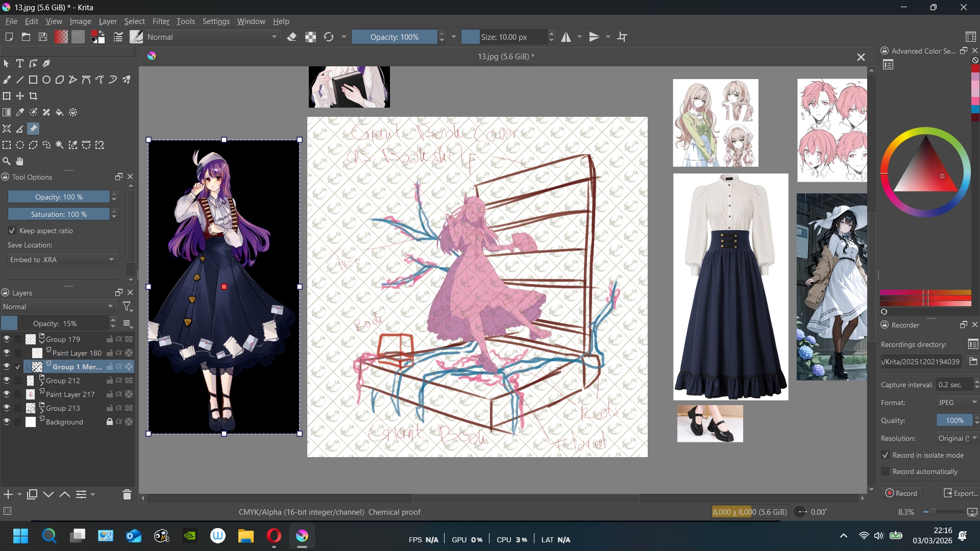
Task: Adjust the layer Opacity 15% slider
Action: 55,323
